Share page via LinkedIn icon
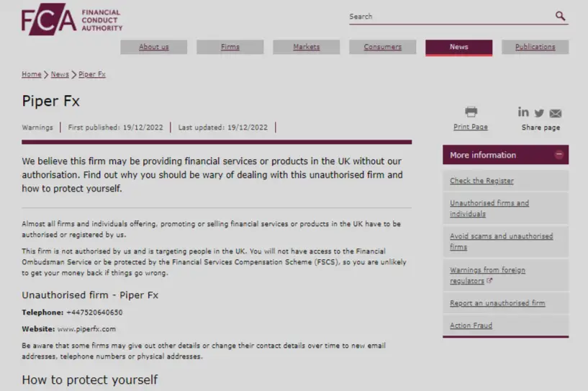 coord(523,112)
